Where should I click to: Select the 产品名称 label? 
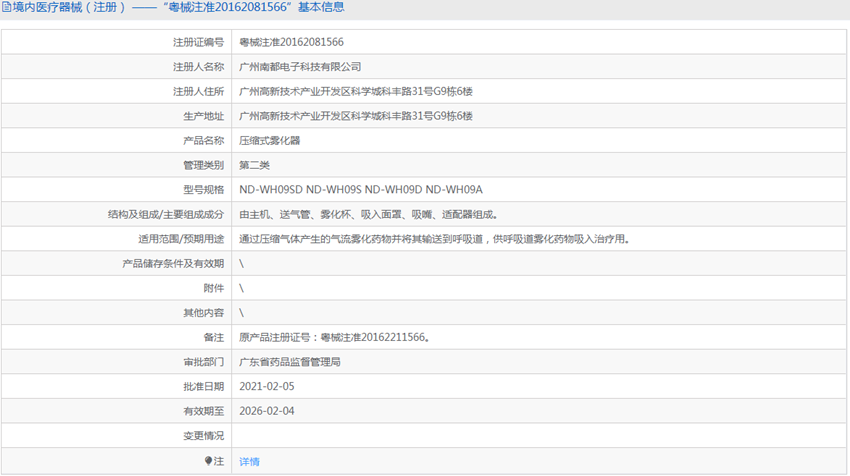pyautogui.click(x=203, y=140)
